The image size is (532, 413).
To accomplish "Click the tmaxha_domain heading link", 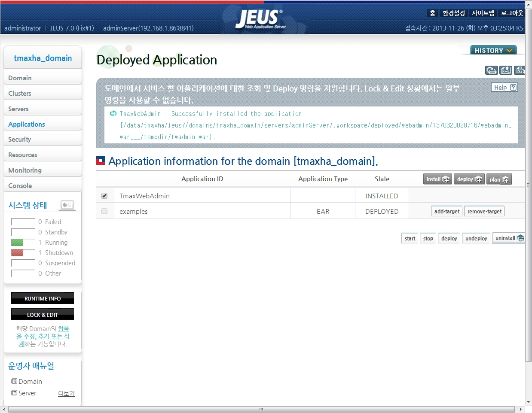I will [43, 58].
